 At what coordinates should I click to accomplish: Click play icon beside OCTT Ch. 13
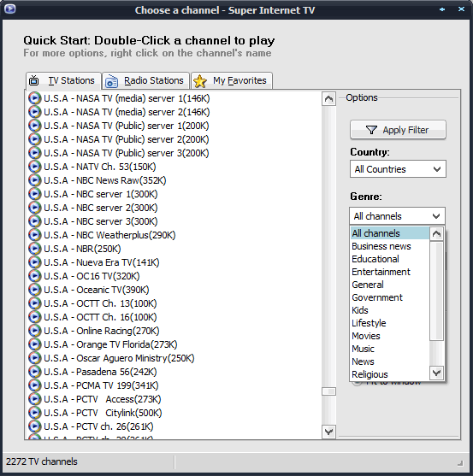coord(34,303)
